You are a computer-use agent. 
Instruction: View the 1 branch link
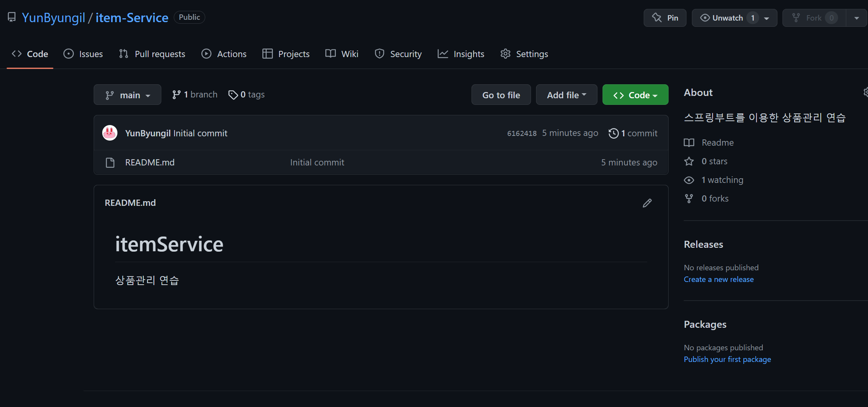195,95
